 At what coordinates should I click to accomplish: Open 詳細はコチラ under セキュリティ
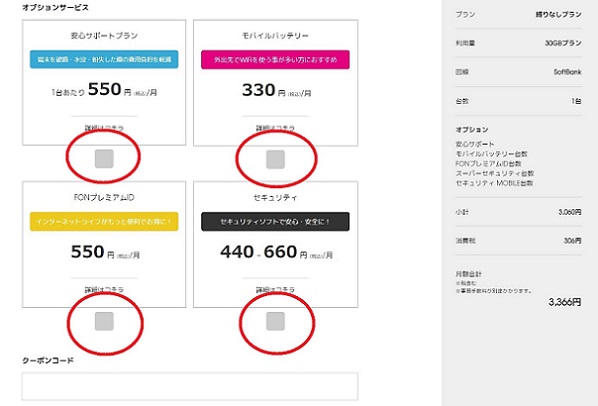point(275,290)
